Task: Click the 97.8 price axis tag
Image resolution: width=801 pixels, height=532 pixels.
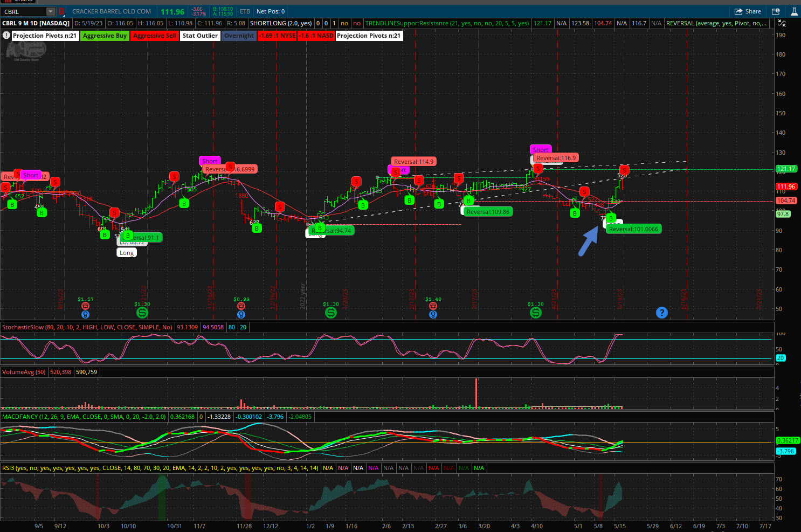Action: pos(783,214)
